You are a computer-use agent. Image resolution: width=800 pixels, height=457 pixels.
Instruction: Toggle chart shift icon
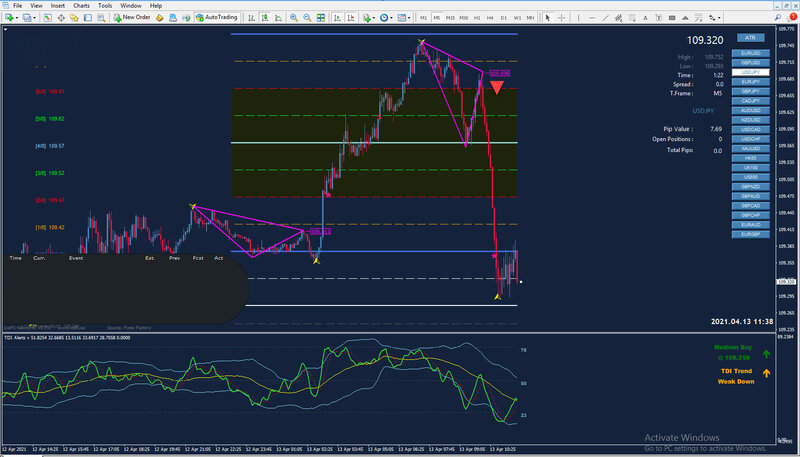(x=351, y=18)
